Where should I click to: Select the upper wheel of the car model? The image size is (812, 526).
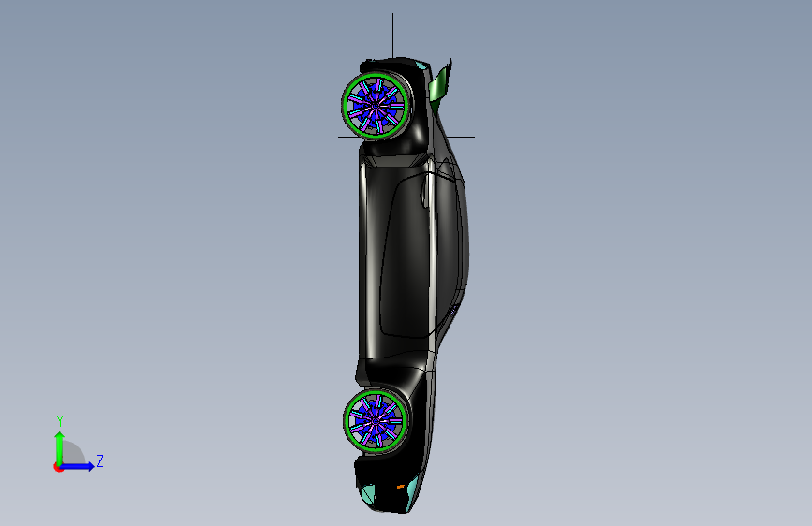(x=376, y=106)
